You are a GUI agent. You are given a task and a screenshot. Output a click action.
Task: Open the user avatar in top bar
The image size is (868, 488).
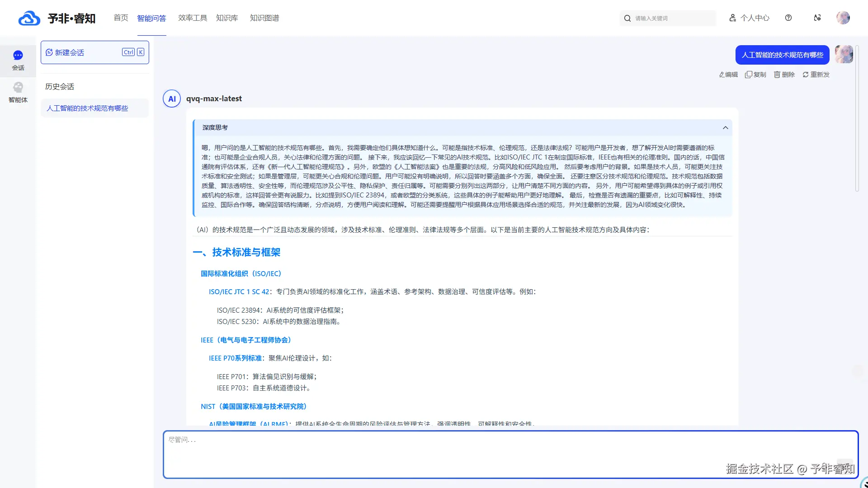tap(843, 18)
